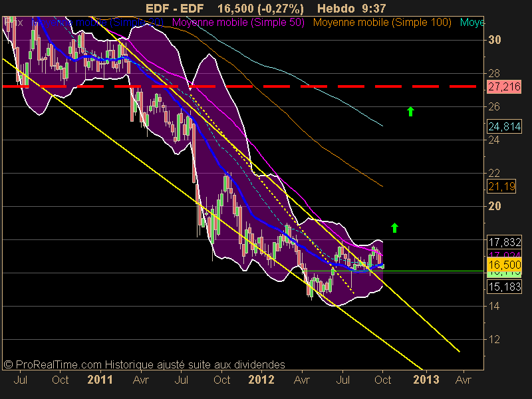Click the green up arrow near 26 level
532x399 pixels.
pos(410,111)
